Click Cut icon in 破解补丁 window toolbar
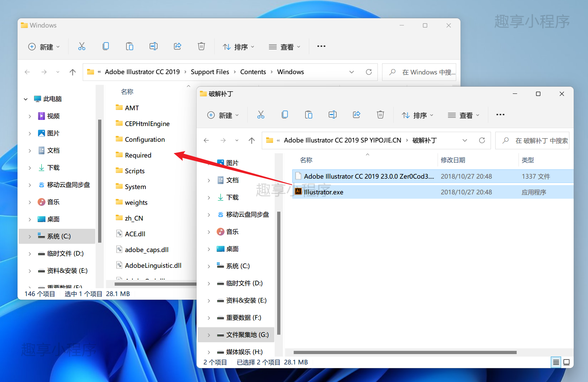Image resolution: width=588 pixels, height=382 pixels. 261,115
